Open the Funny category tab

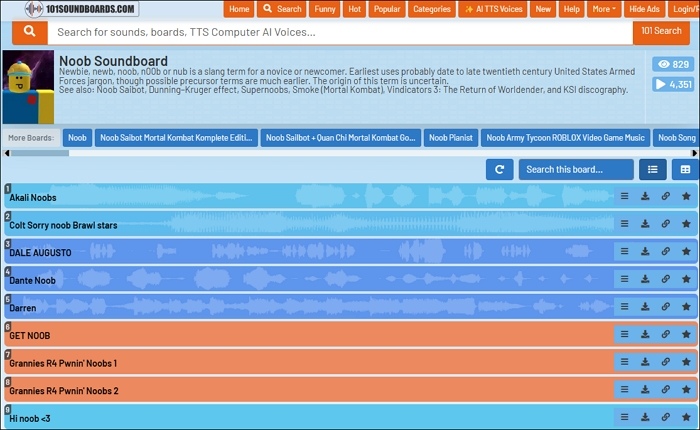pyautogui.click(x=325, y=9)
